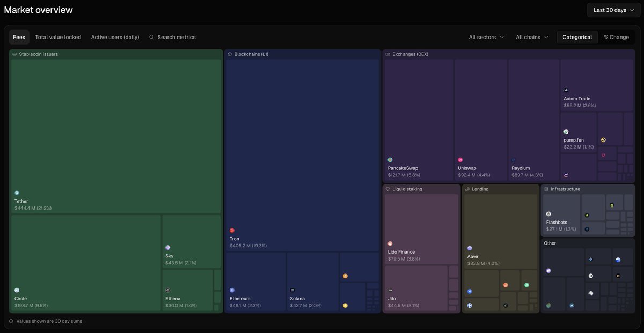Focus the Search metrics field
644x333 pixels.
[172, 37]
